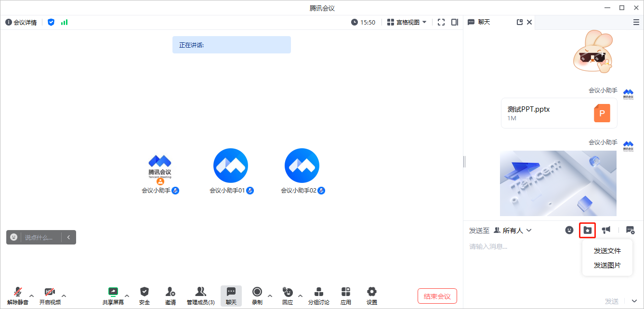Viewport: 644px width, 309px height.
Task: Check the green network signal icon
Action: (x=64, y=22)
